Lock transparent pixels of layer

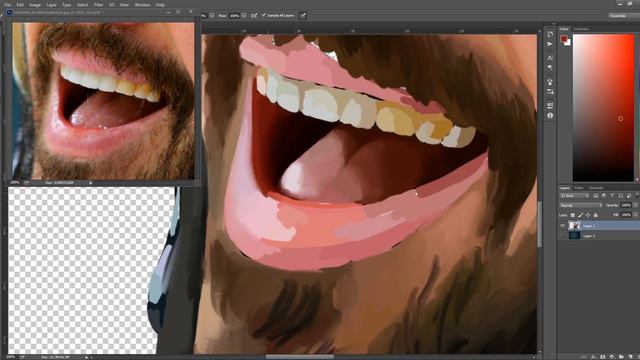click(573, 215)
